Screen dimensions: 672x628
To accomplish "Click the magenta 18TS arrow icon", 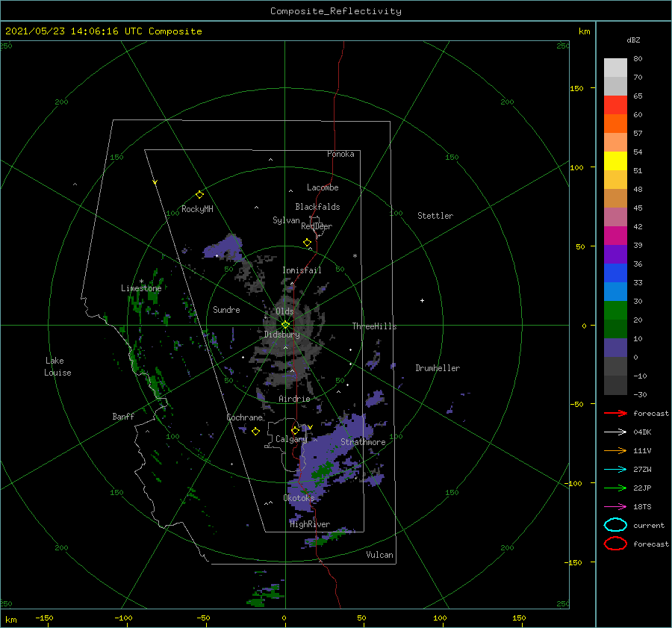I will coord(615,507).
